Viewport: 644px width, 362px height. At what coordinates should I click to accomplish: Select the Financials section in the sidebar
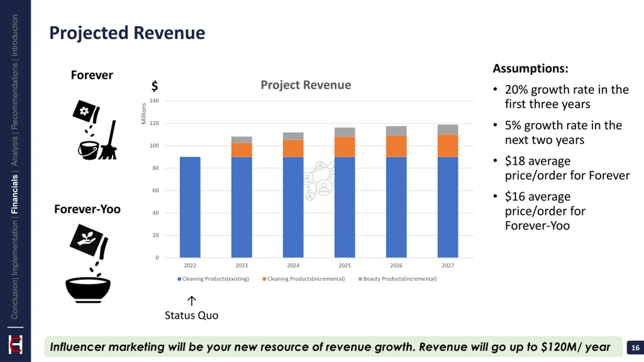pyautogui.click(x=15, y=194)
